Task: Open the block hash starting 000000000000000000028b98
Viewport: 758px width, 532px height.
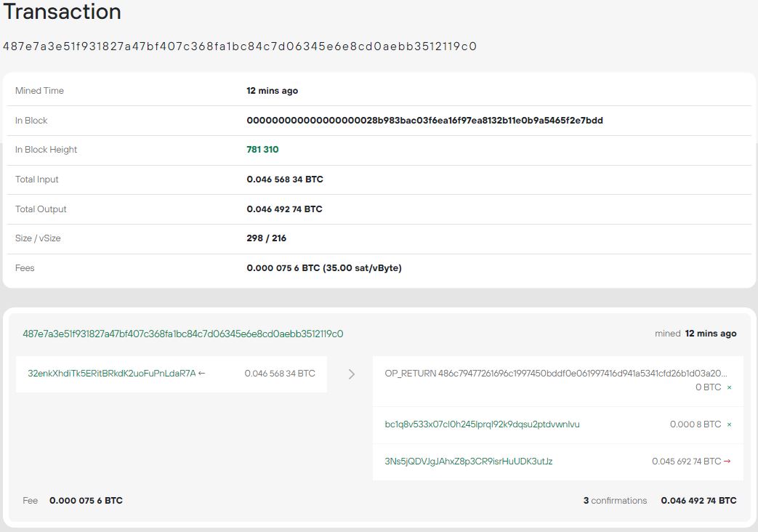Action: click(424, 121)
